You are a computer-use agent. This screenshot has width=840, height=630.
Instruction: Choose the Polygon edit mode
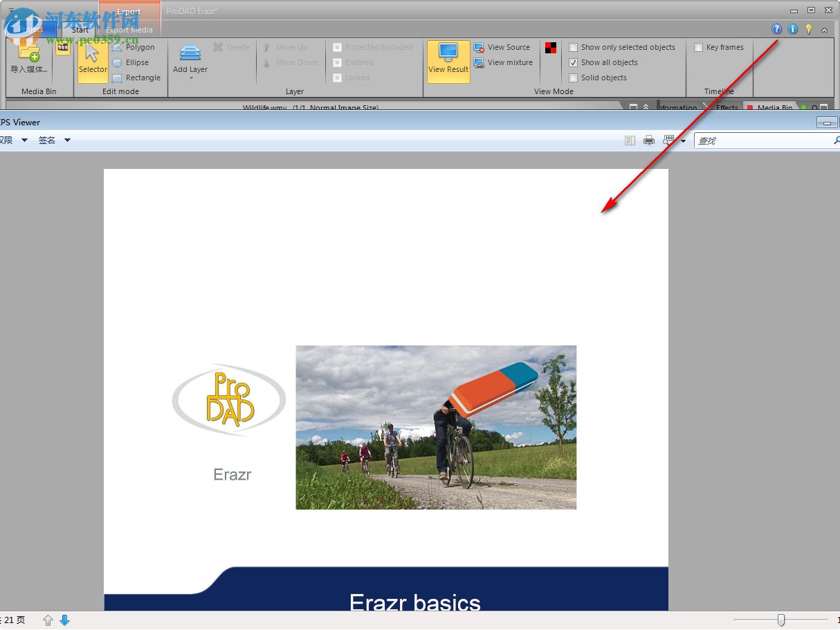click(133, 47)
